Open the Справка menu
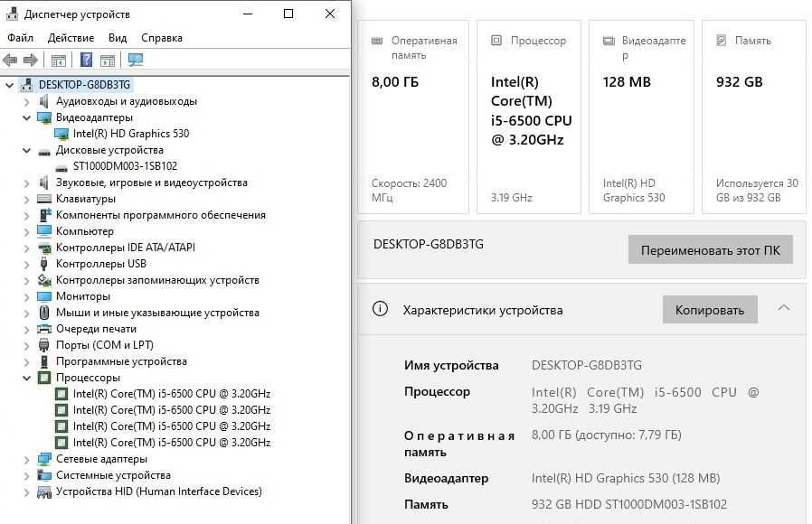The image size is (812, 524). (162, 38)
